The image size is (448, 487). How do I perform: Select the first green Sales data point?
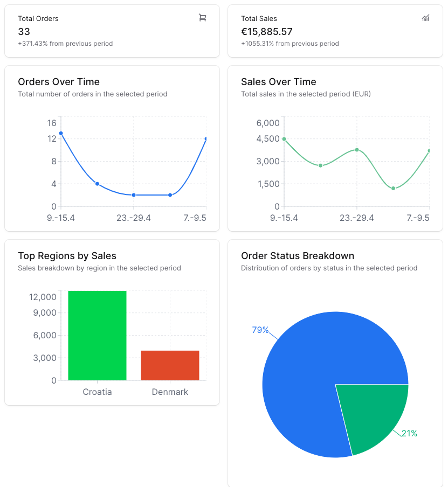(x=284, y=139)
